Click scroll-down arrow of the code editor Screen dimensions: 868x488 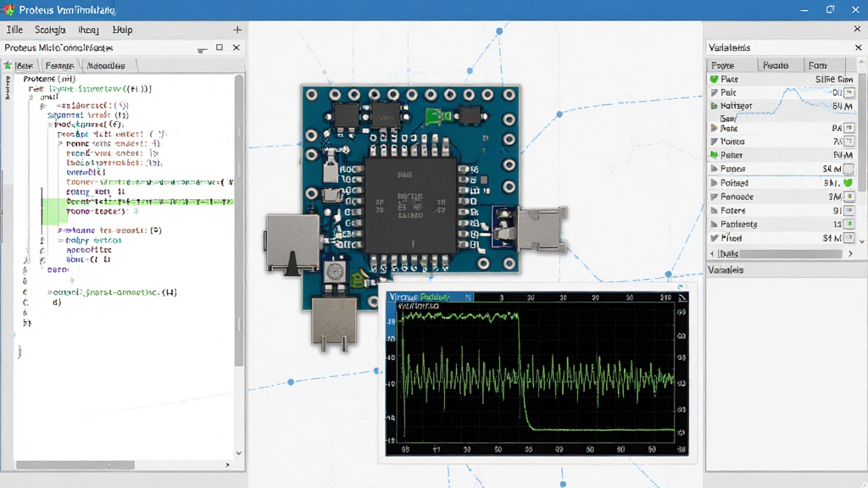click(239, 453)
